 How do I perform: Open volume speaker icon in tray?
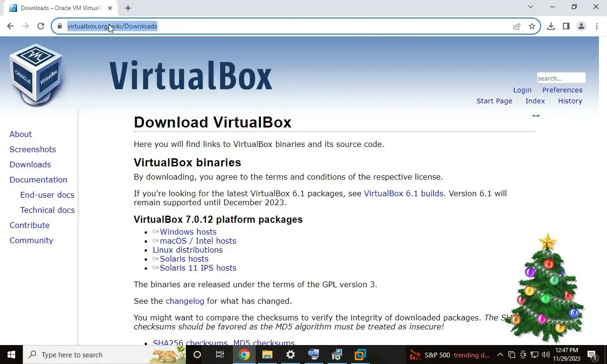coord(545,355)
